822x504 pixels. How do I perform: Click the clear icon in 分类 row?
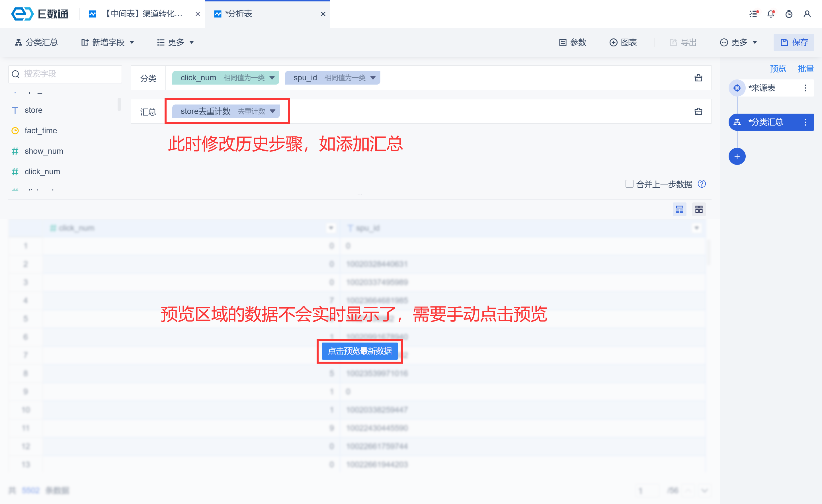tap(698, 78)
